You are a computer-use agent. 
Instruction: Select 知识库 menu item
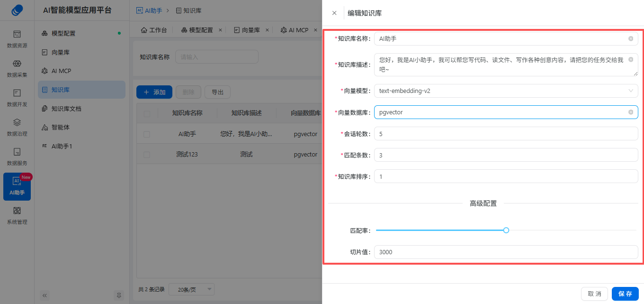point(81,90)
